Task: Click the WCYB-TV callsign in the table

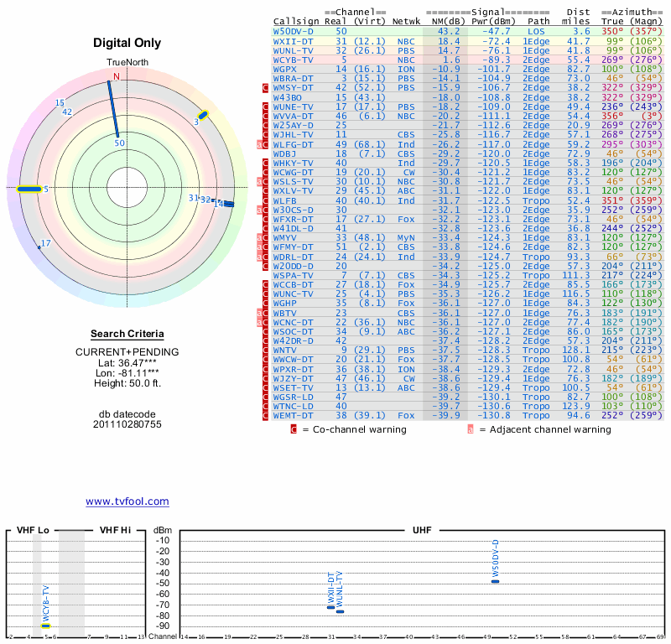Action: coord(293,60)
